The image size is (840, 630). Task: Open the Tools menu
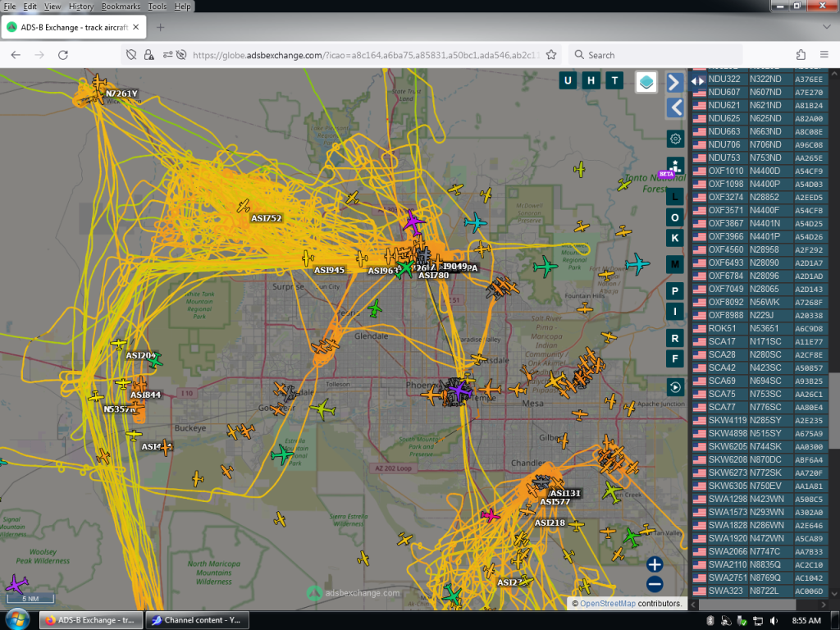[x=157, y=7]
